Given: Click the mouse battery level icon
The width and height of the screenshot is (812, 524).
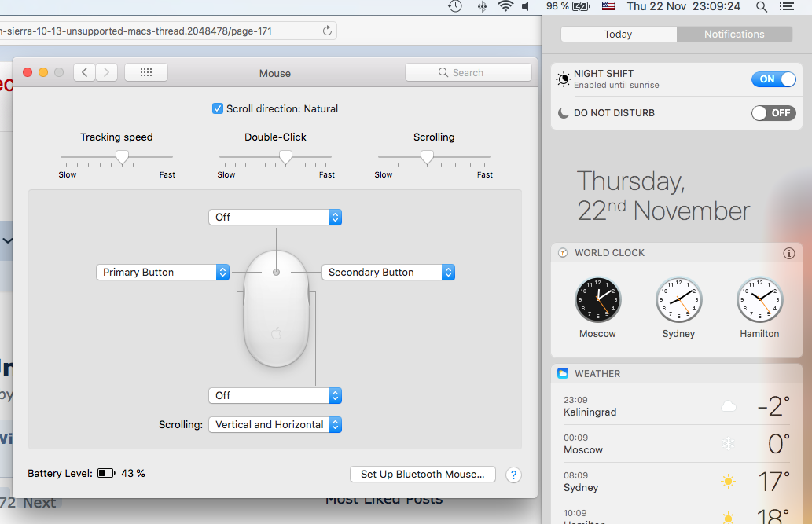Looking at the screenshot, I should tap(106, 473).
